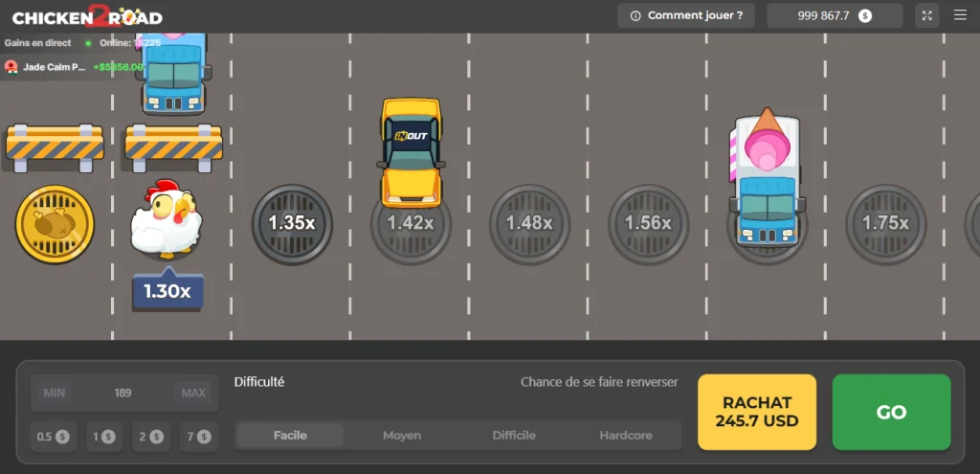Choose the 1 dollar quick bet

[x=103, y=437]
